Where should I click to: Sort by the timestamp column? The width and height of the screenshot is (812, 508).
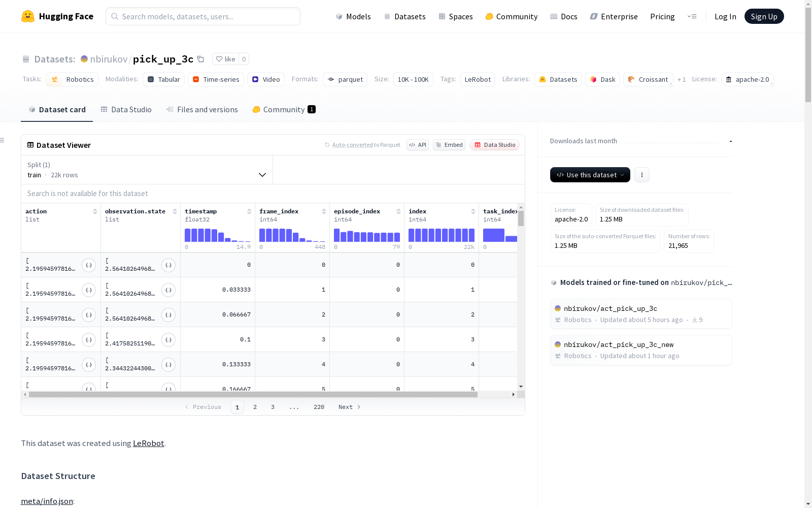(x=249, y=211)
